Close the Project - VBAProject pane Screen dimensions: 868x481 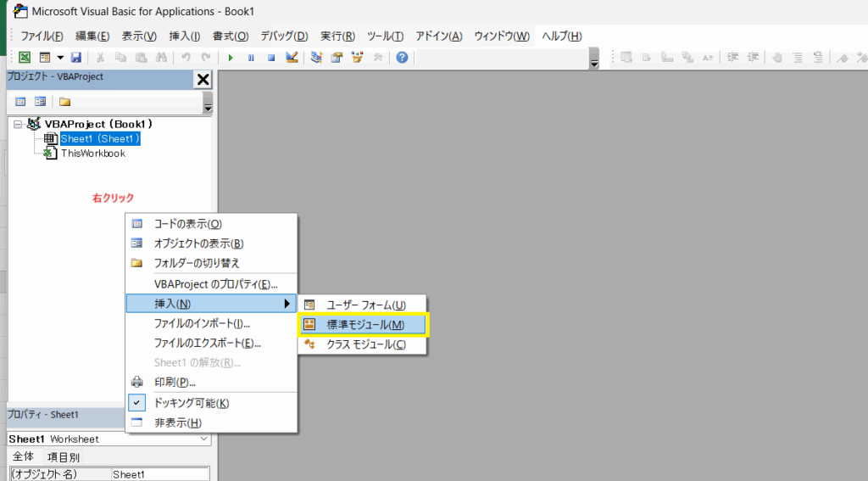coord(203,79)
